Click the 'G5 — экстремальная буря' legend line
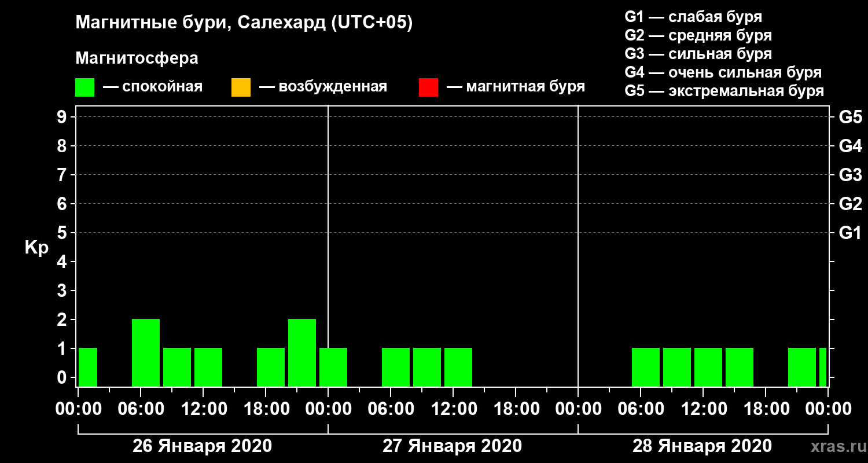Image resolution: width=868 pixels, height=463 pixels. coord(724,91)
